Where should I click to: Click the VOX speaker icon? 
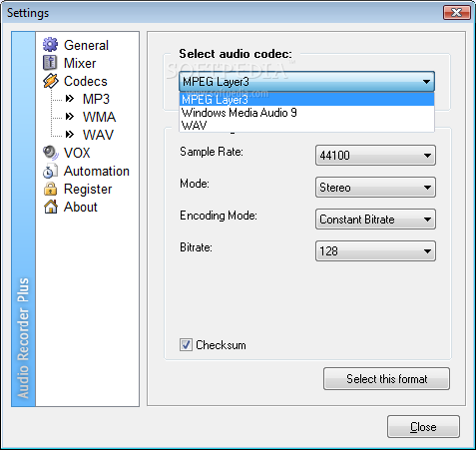51,153
